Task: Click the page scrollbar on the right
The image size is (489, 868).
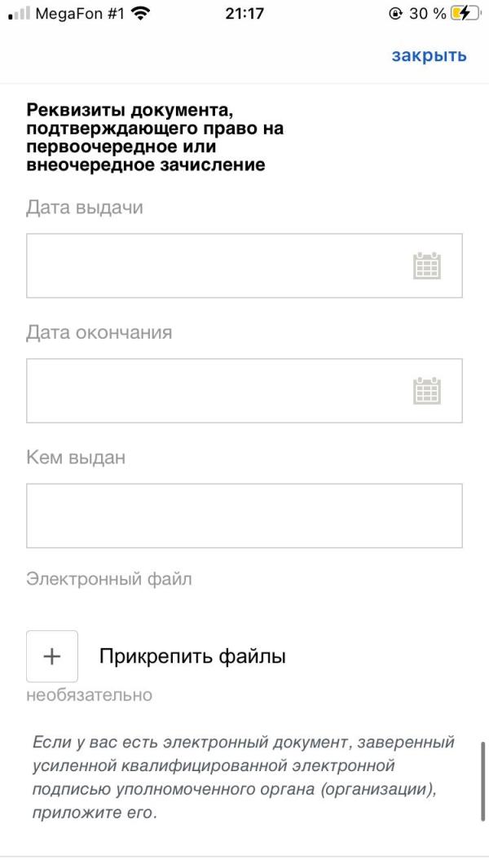Action: [483, 782]
